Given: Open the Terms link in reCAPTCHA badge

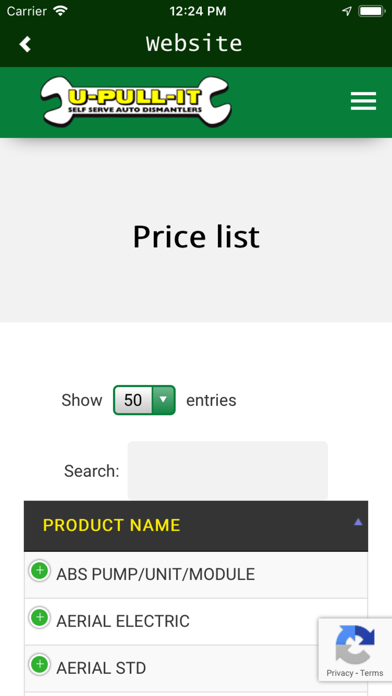Looking at the screenshot, I should (372, 673).
